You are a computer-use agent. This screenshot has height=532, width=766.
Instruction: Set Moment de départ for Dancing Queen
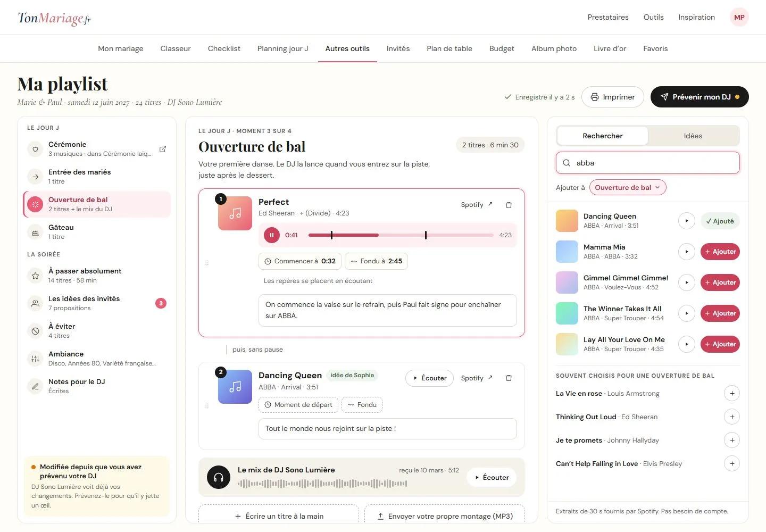tap(298, 405)
